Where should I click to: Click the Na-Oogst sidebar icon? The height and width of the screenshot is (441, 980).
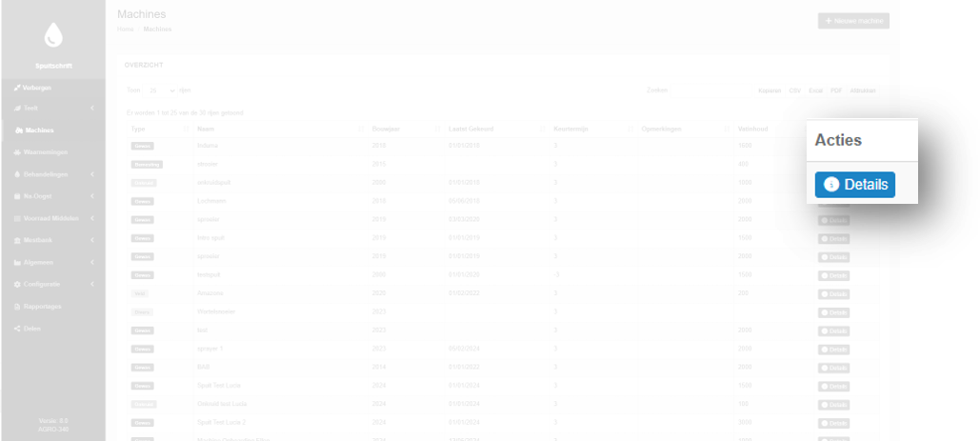click(17, 196)
